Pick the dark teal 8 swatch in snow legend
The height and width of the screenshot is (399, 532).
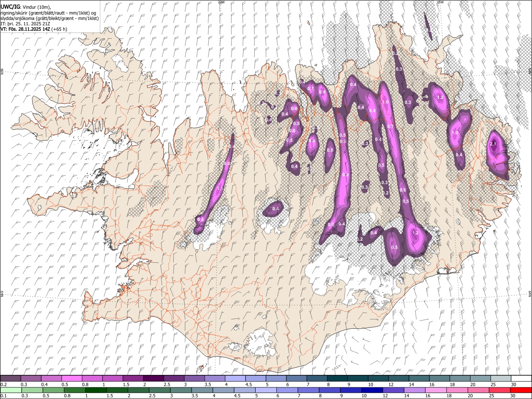tap(337, 379)
